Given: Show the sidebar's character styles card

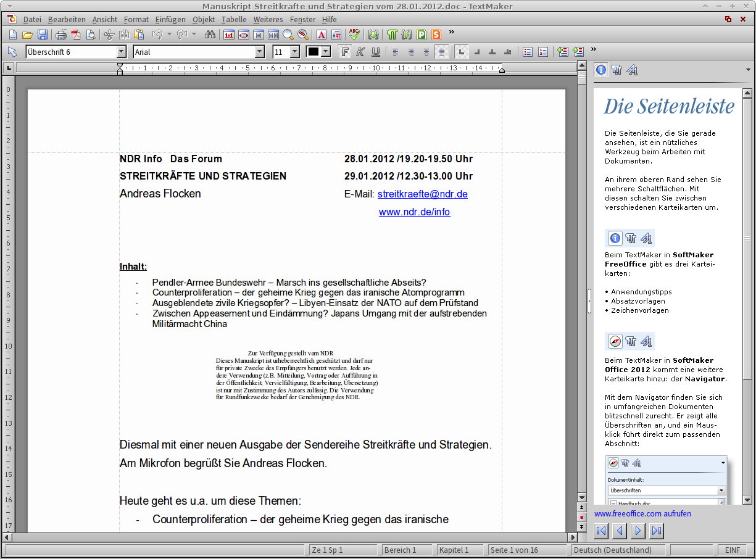Looking at the screenshot, I should click(631, 70).
